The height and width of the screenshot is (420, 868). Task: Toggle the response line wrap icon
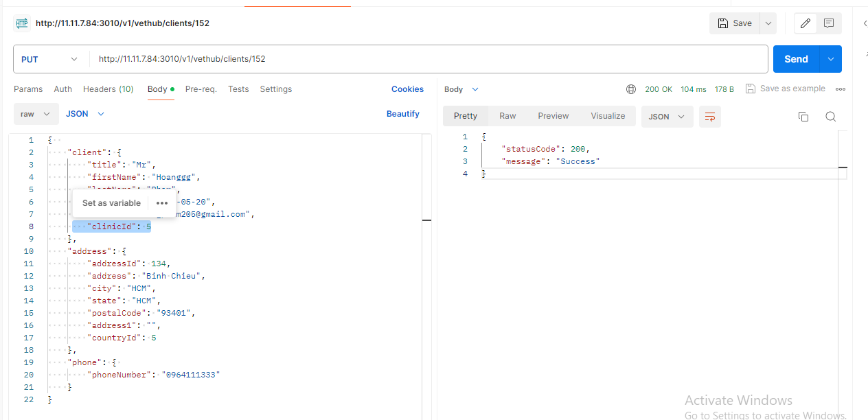(x=710, y=117)
